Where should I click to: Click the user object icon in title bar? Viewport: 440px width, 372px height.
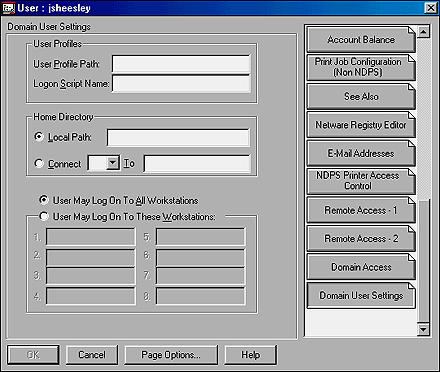(x=9, y=8)
